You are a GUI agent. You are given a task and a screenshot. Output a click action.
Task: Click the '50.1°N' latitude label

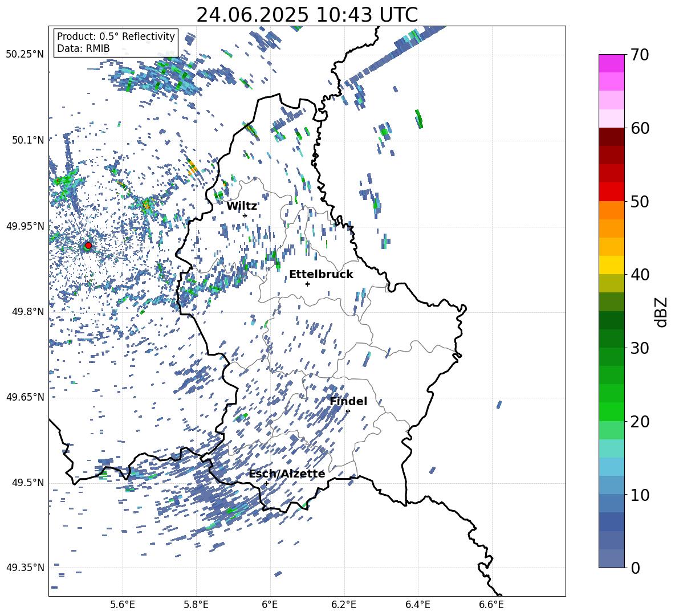[27, 140]
